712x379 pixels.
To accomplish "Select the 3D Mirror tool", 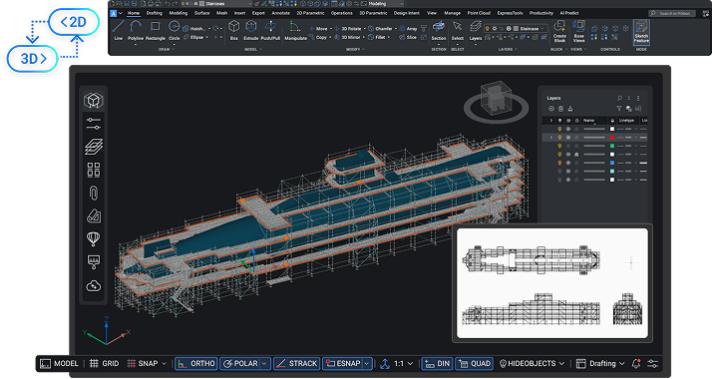I will [347, 37].
